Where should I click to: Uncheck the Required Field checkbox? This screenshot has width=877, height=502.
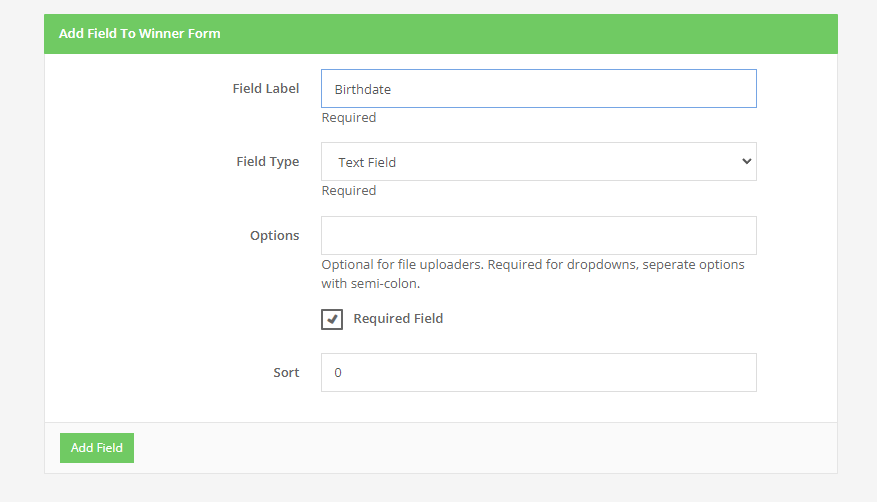(x=332, y=319)
